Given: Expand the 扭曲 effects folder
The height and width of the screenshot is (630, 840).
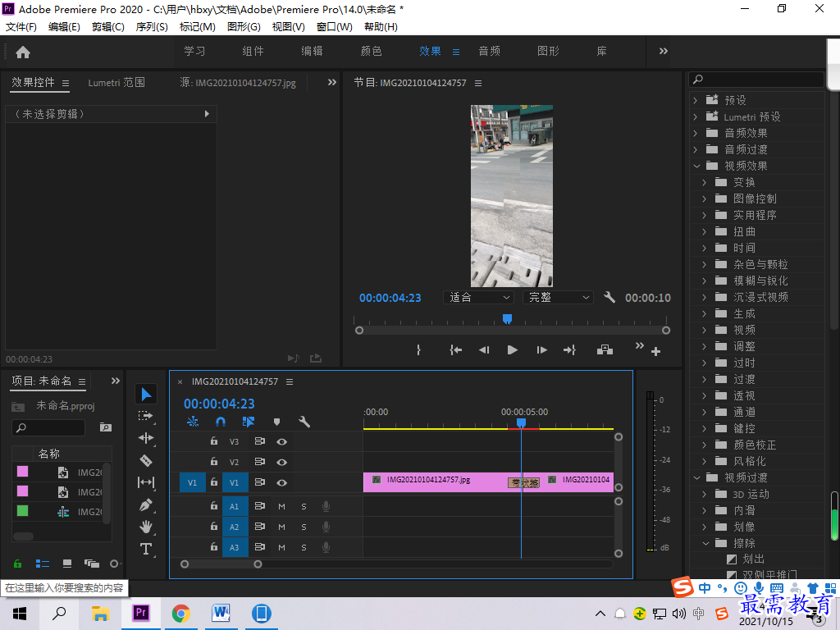Looking at the screenshot, I should (x=705, y=232).
